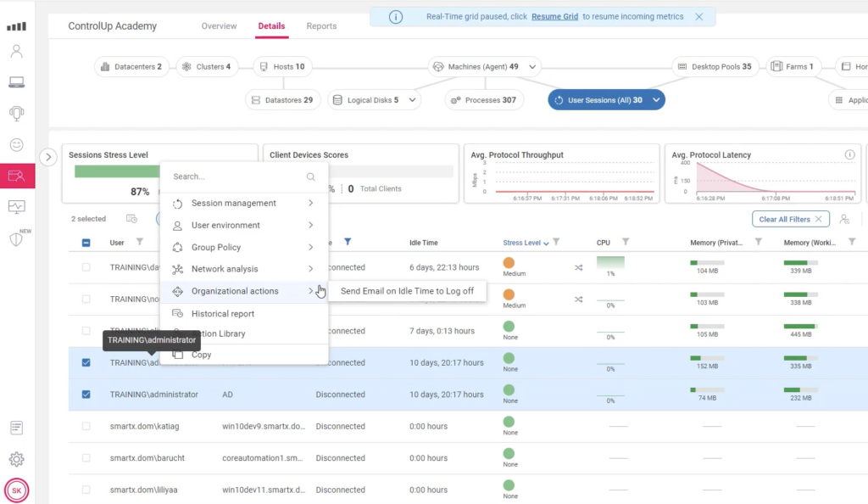The image size is (868, 504).
Task: Open the smiley face sidebar icon
Action: pos(17,145)
